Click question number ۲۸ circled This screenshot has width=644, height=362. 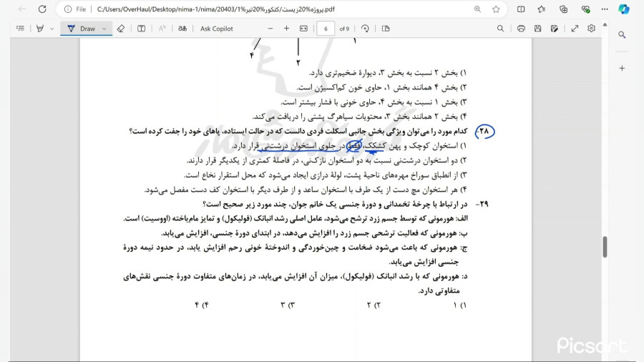pos(484,132)
